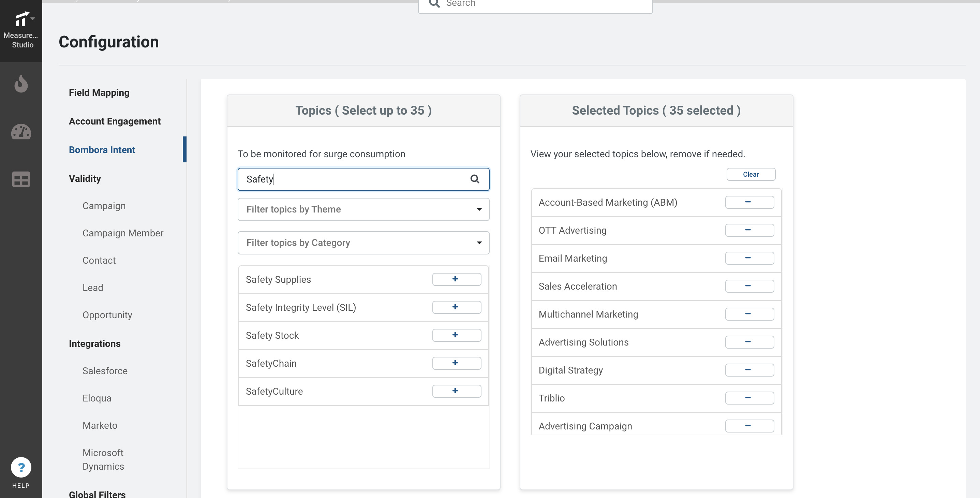Open Integrations section
This screenshot has height=498, width=980.
[x=95, y=343]
